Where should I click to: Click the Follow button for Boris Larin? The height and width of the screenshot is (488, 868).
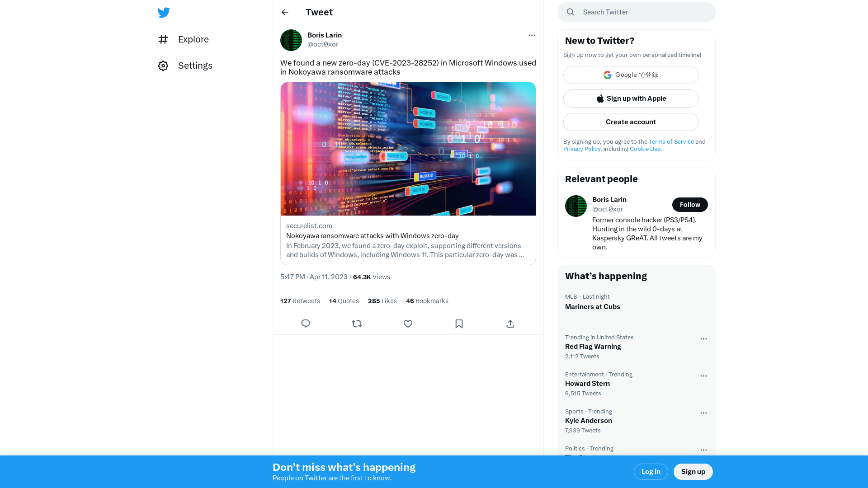click(690, 204)
